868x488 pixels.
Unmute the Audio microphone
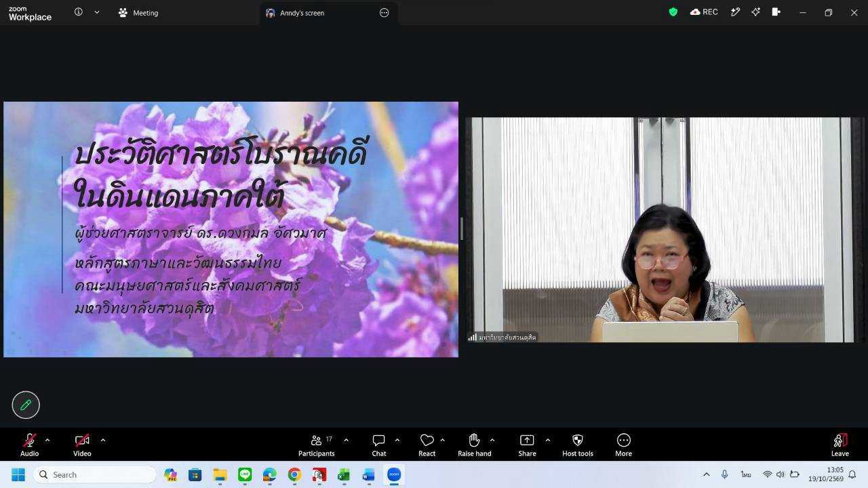pos(29,445)
